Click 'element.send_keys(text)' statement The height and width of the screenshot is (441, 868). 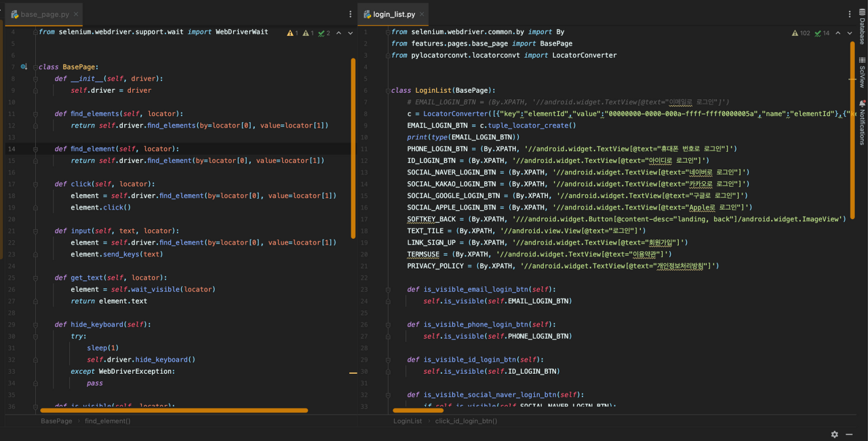[x=117, y=254]
